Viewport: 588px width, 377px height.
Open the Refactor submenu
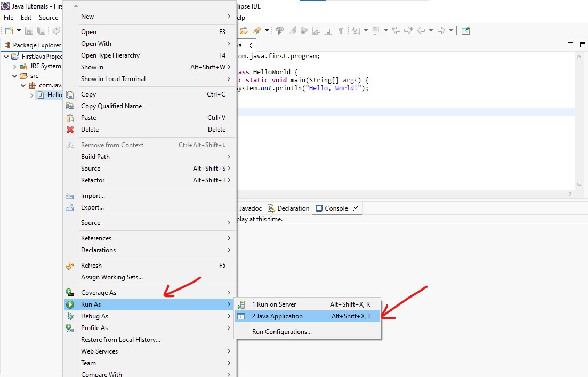point(150,180)
